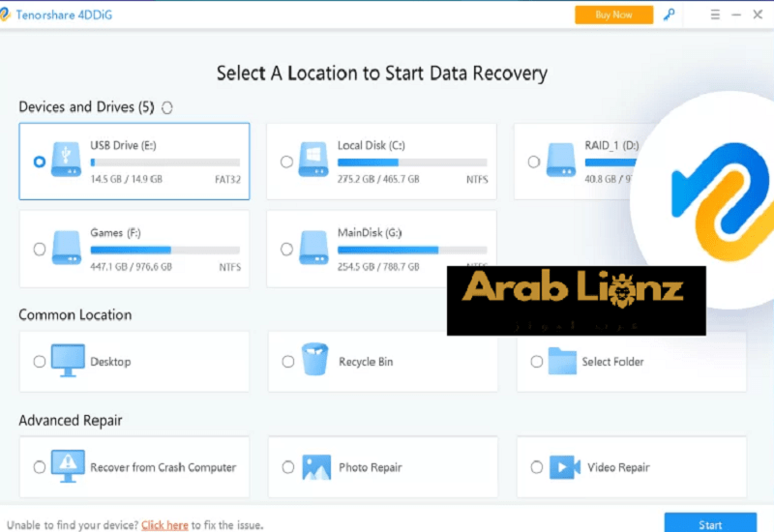Click the Recover from Crash Computer warning icon
The image size is (774, 532).
pos(68,466)
